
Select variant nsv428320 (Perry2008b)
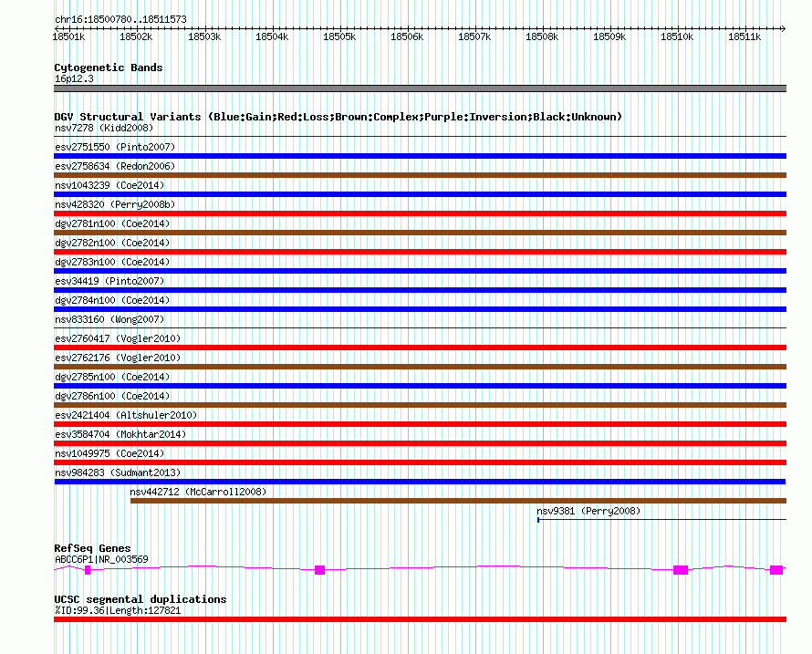115,204
